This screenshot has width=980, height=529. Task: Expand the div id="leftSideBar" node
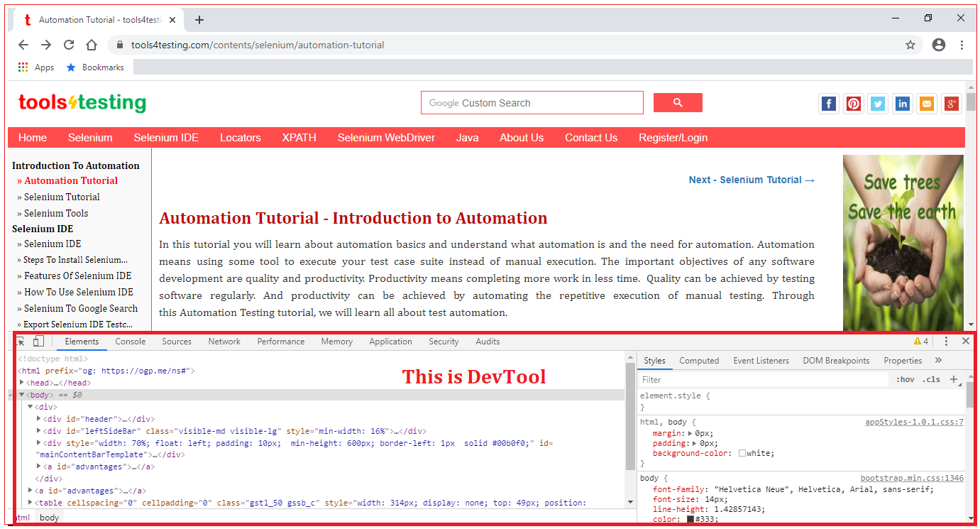point(38,431)
